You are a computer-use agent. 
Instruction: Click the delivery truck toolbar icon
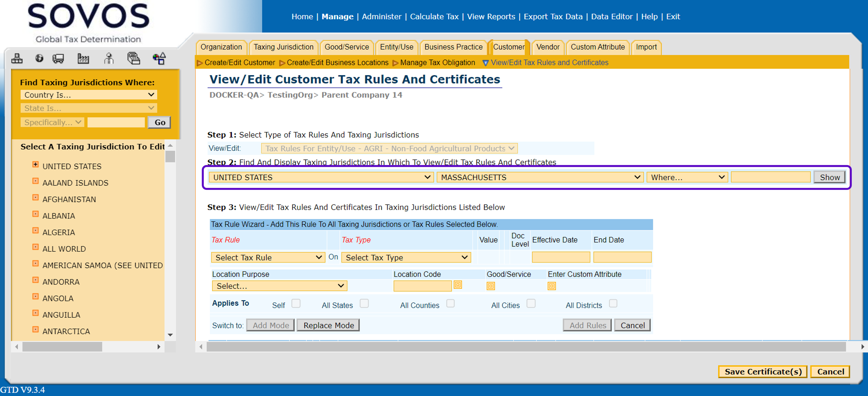click(58, 58)
